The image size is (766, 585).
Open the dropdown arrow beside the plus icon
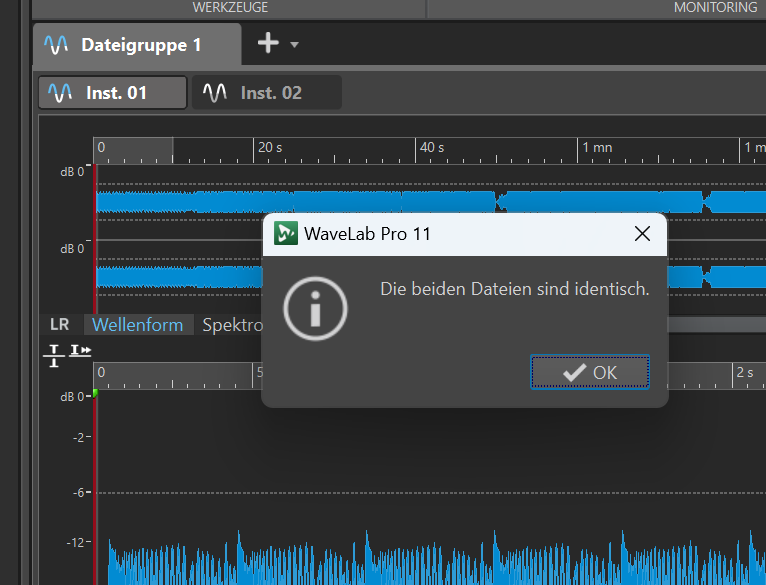pyautogui.click(x=294, y=45)
